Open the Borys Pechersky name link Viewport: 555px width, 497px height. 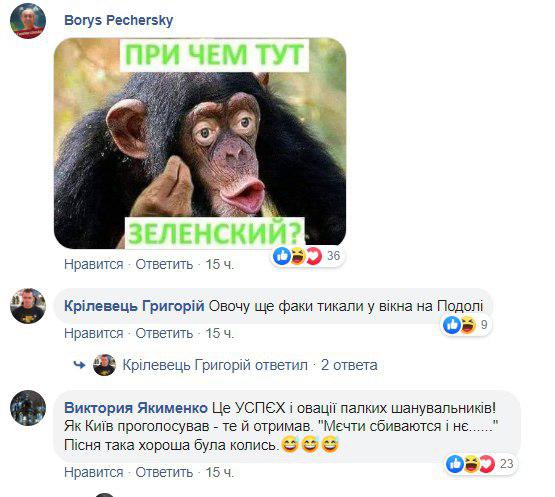[x=119, y=21]
